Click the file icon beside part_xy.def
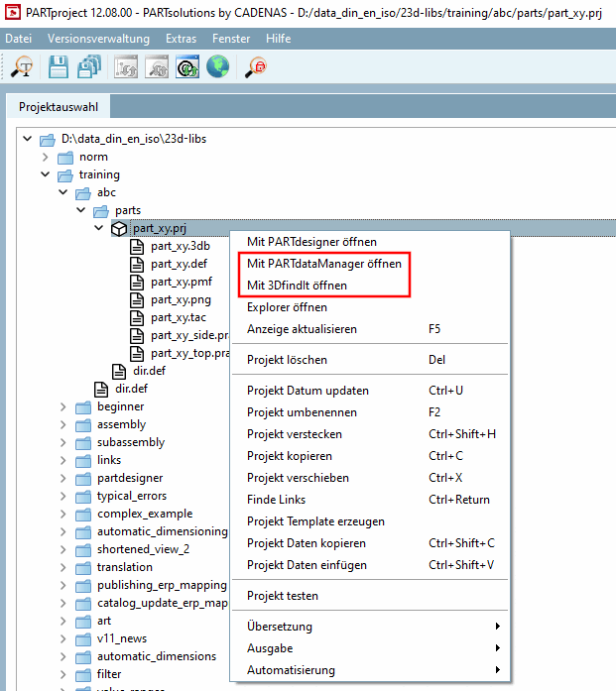616x691 pixels. click(137, 264)
